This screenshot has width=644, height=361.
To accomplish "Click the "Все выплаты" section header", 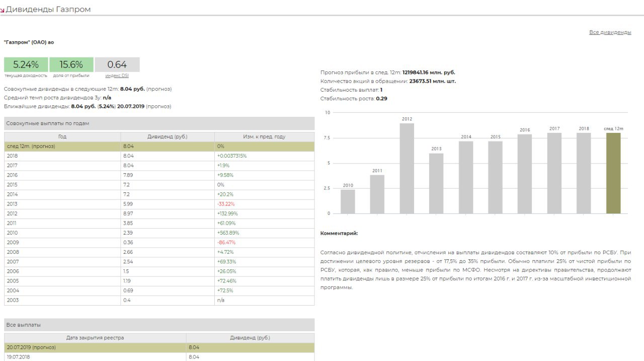I will (x=159, y=325).
